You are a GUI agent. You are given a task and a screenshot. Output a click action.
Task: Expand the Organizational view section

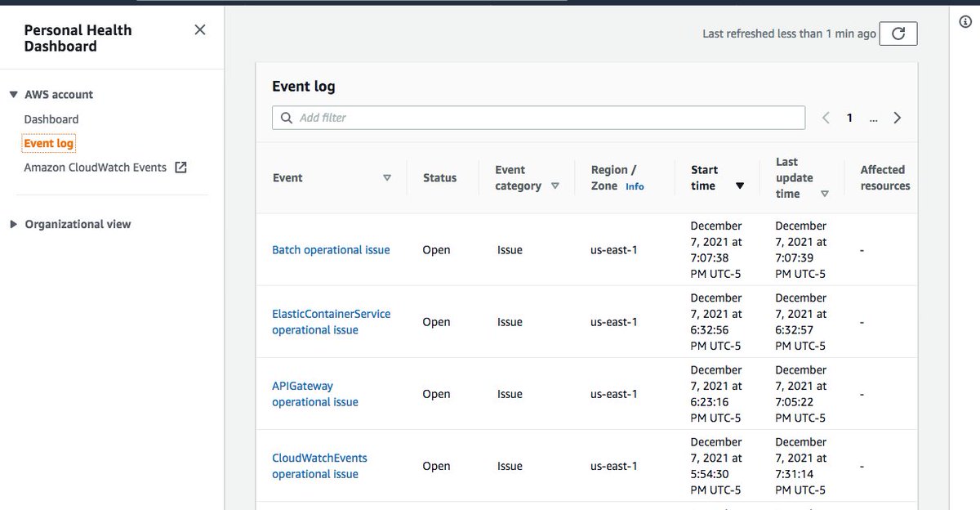click(x=13, y=225)
